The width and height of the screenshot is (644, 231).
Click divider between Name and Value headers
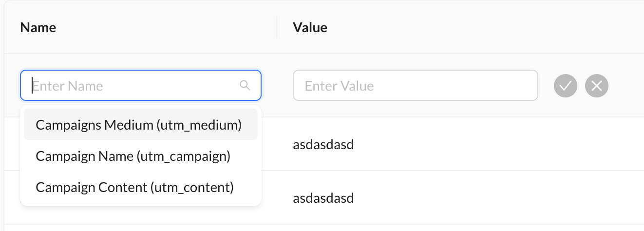[x=277, y=27]
